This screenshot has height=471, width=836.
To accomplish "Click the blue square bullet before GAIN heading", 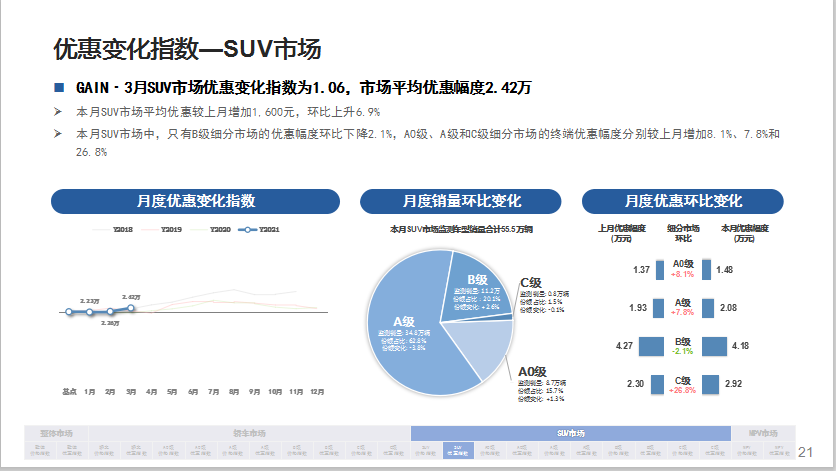I will (59, 87).
